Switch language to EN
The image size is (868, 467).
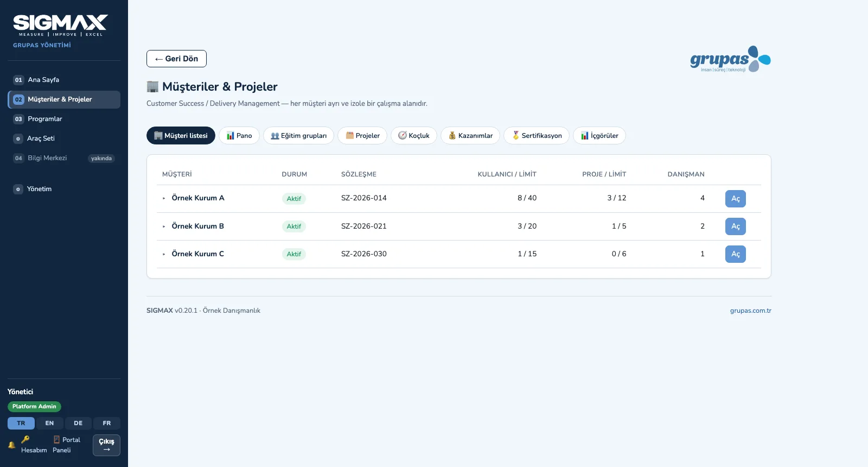pyautogui.click(x=49, y=423)
